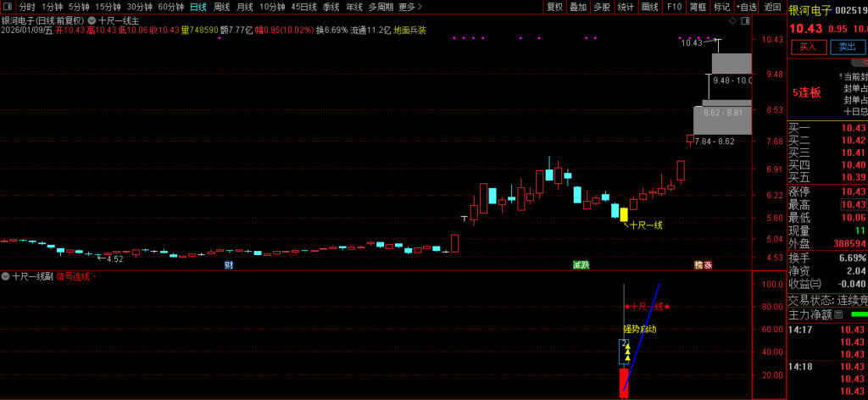Click the small icon beside 主力净额
This screenshot has height=400, width=868.
point(837,315)
